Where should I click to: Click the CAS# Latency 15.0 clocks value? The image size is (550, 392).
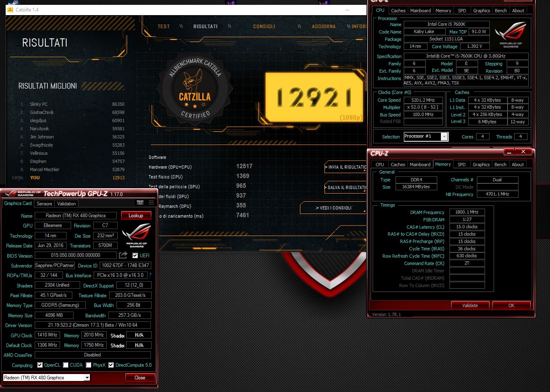click(x=467, y=227)
